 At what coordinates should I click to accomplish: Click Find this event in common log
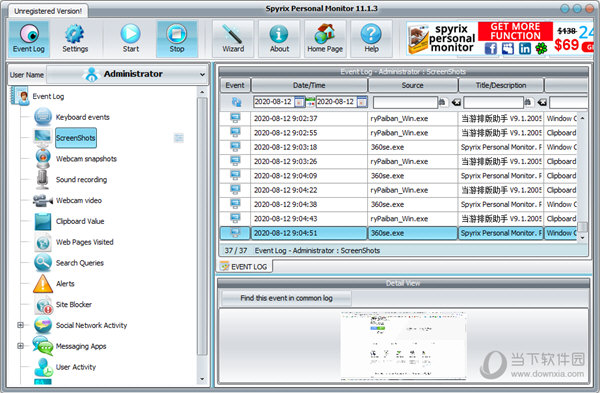286,298
